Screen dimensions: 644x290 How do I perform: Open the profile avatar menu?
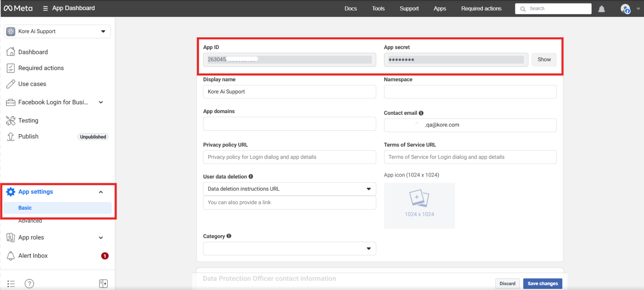coord(625,9)
